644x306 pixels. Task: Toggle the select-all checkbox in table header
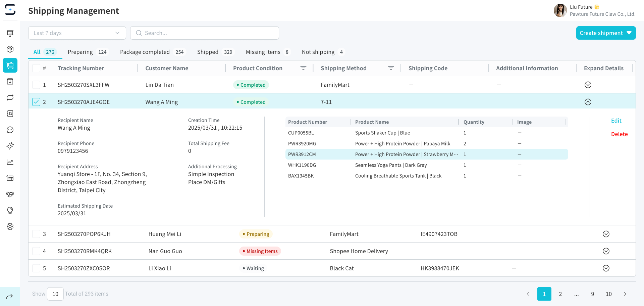tap(36, 68)
